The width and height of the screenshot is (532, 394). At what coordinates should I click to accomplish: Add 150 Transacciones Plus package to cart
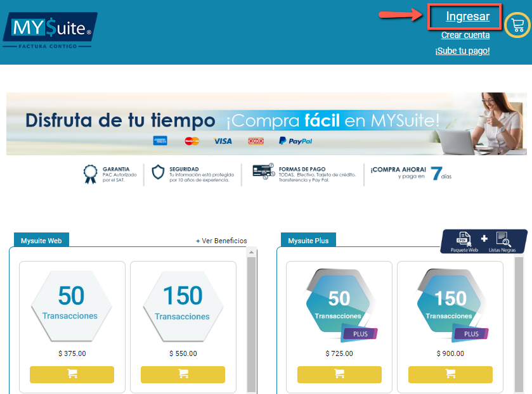click(x=450, y=374)
